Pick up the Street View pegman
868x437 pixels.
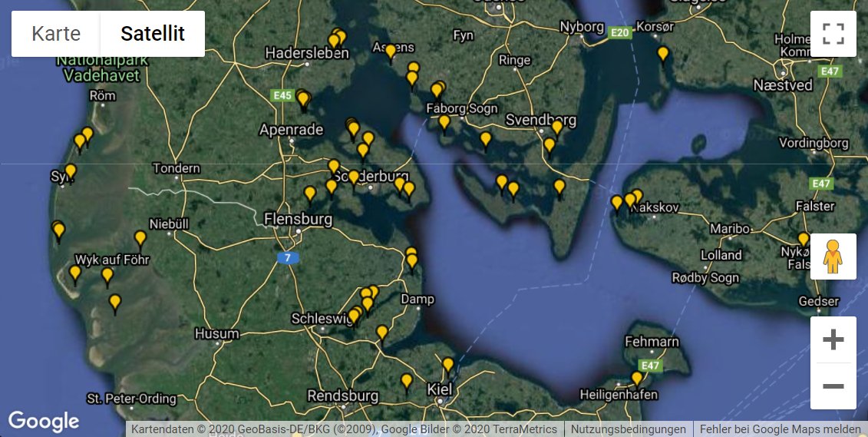point(833,257)
